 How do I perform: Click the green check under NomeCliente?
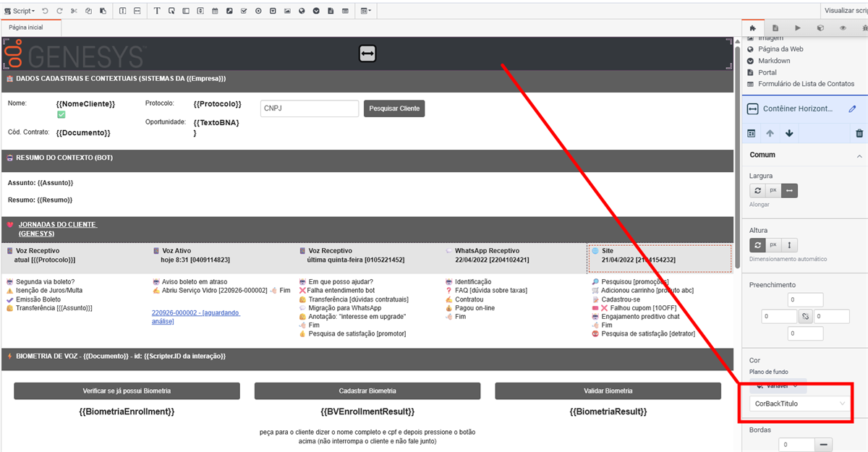tap(61, 114)
